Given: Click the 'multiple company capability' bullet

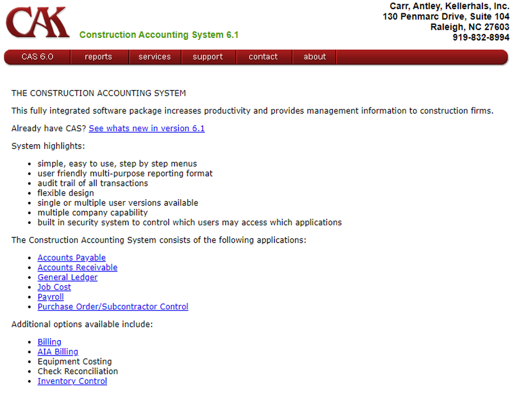Looking at the screenshot, I should (x=93, y=212).
